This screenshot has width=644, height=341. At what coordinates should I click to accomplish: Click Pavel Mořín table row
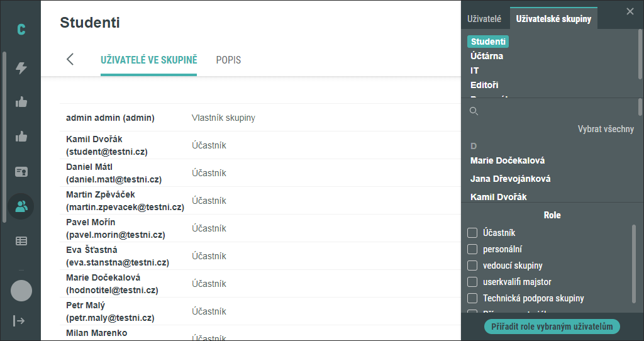260,228
